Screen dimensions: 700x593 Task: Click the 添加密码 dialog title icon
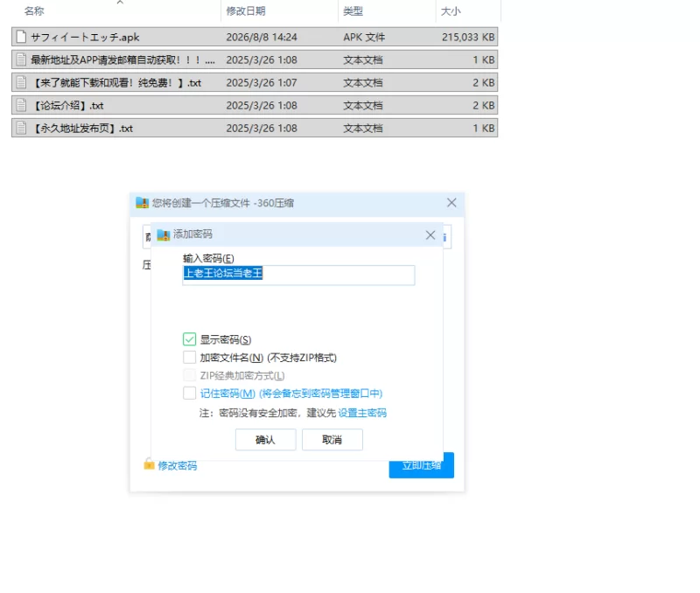(x=164, y=234)
